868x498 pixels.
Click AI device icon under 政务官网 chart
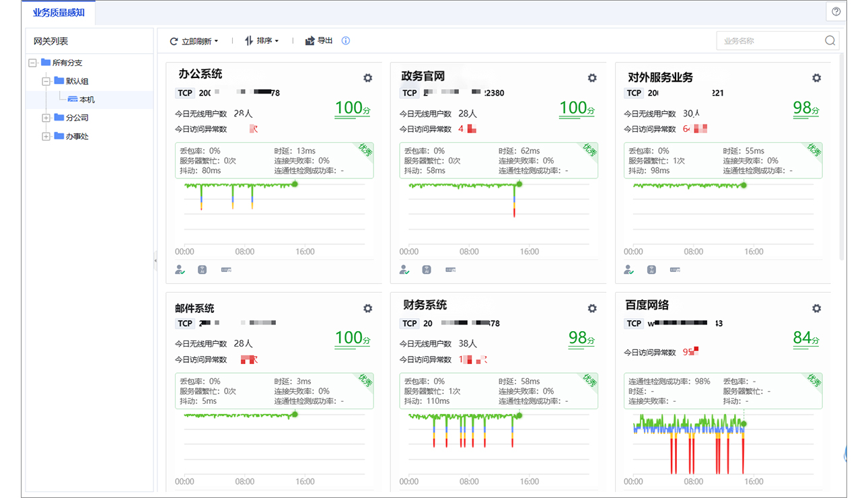click(x=451, y=270)
